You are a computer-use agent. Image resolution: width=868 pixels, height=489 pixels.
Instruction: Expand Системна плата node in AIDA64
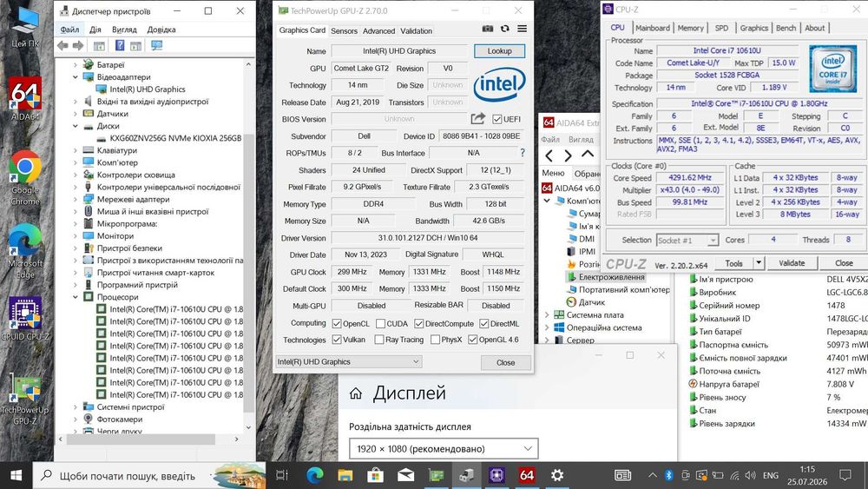548,315
